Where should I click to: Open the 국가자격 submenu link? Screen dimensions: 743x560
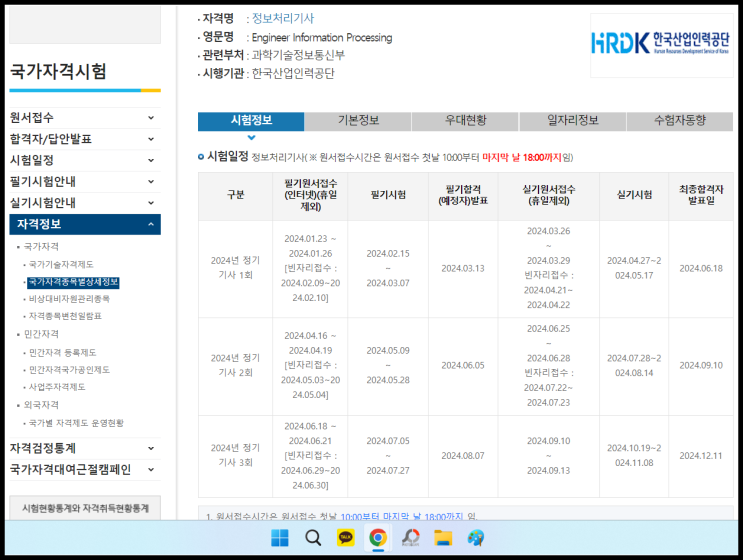(x=41, y=246)
